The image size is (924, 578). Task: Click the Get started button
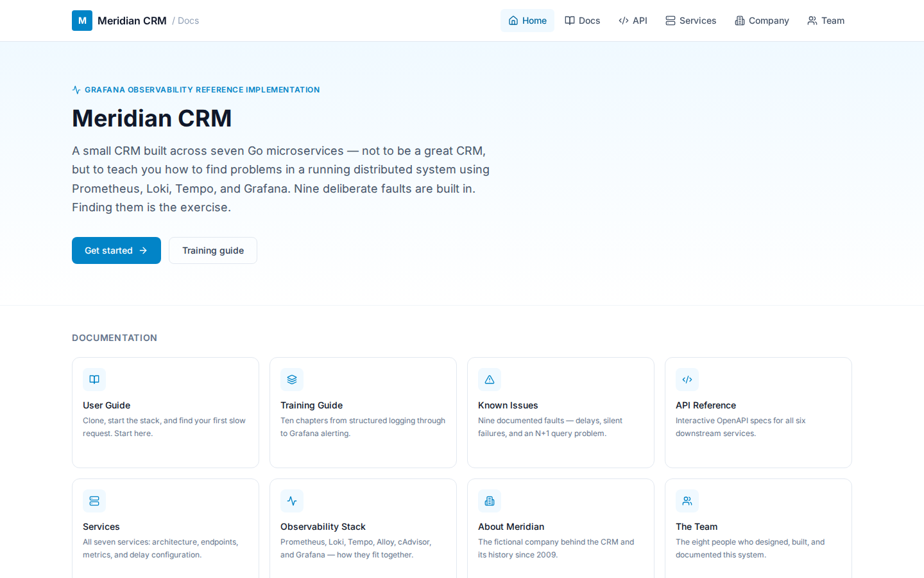[116, 250]
